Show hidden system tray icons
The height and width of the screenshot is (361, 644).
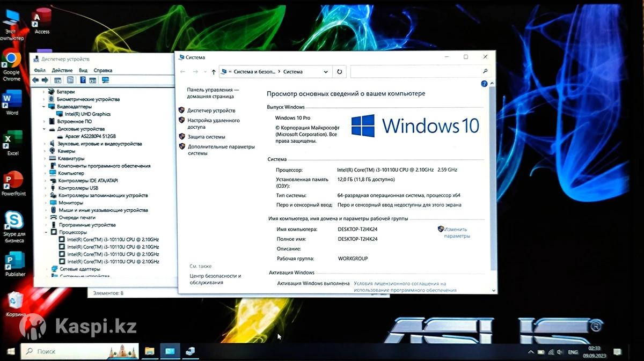click(531, 352)
